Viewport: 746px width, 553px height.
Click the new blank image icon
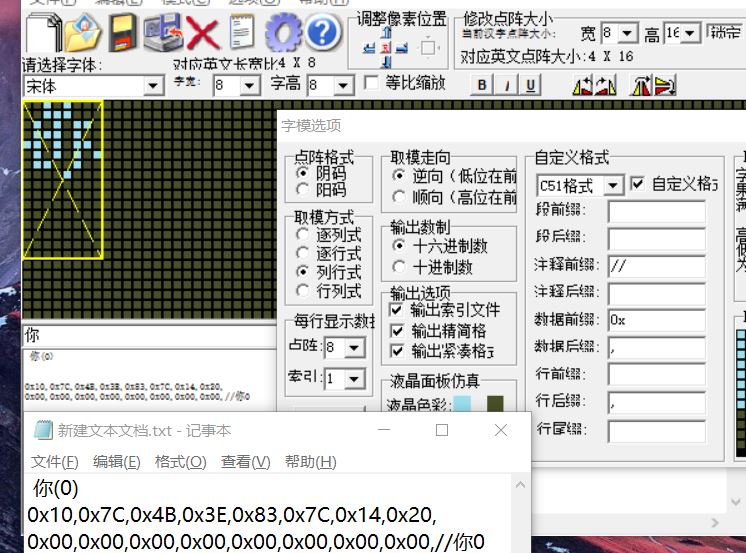click(44, 32)
